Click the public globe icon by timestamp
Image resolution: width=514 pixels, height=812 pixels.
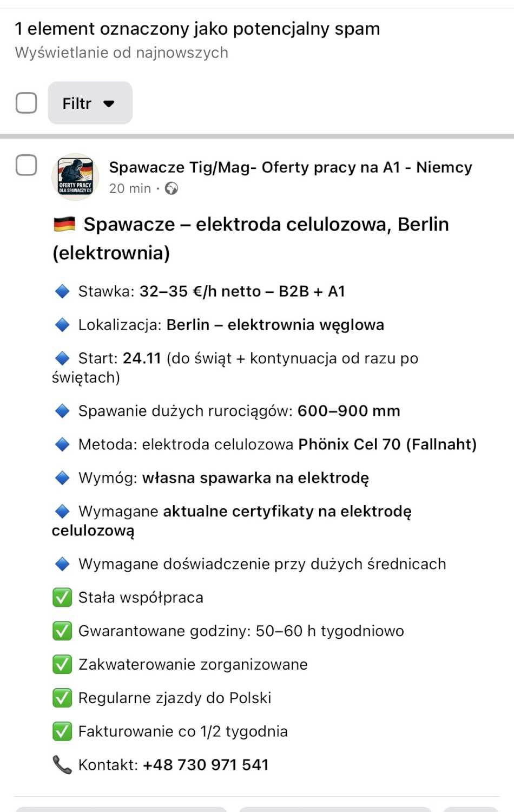click(172, 188)
